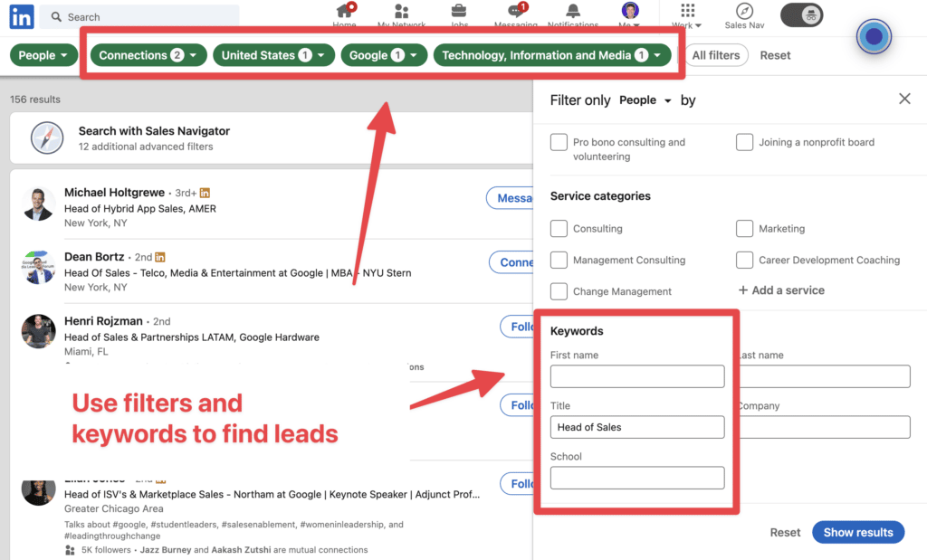Click the Add a service plus icon
Image resolution: width=927 pixels, height=560 pixels.
[x=743, y=290]
